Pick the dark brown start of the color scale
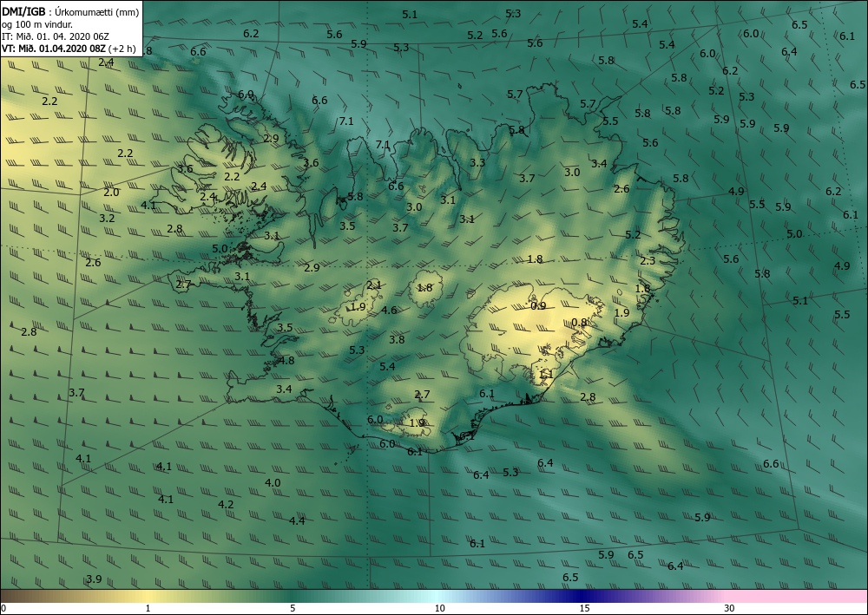The image size is (868, 615). [x=11, y=596]
